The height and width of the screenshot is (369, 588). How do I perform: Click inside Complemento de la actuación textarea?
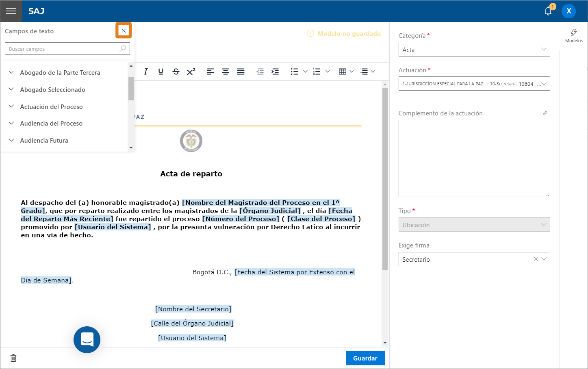(x=474, y=158)
